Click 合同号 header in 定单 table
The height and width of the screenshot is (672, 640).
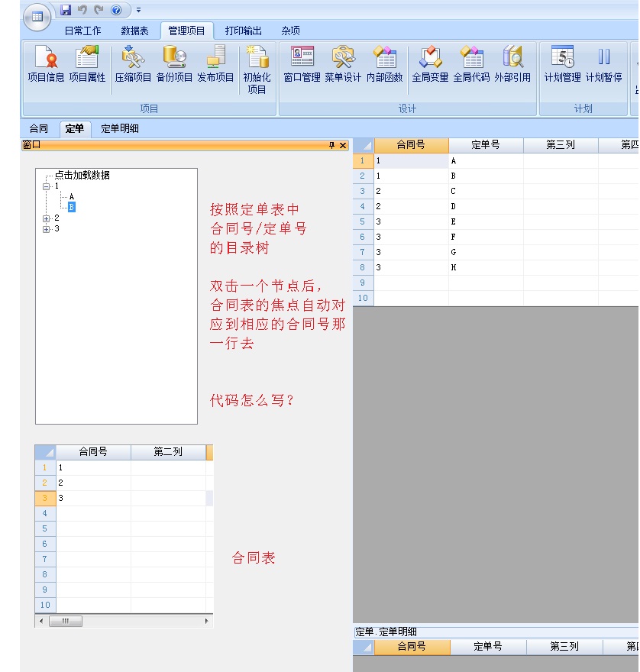411,145
